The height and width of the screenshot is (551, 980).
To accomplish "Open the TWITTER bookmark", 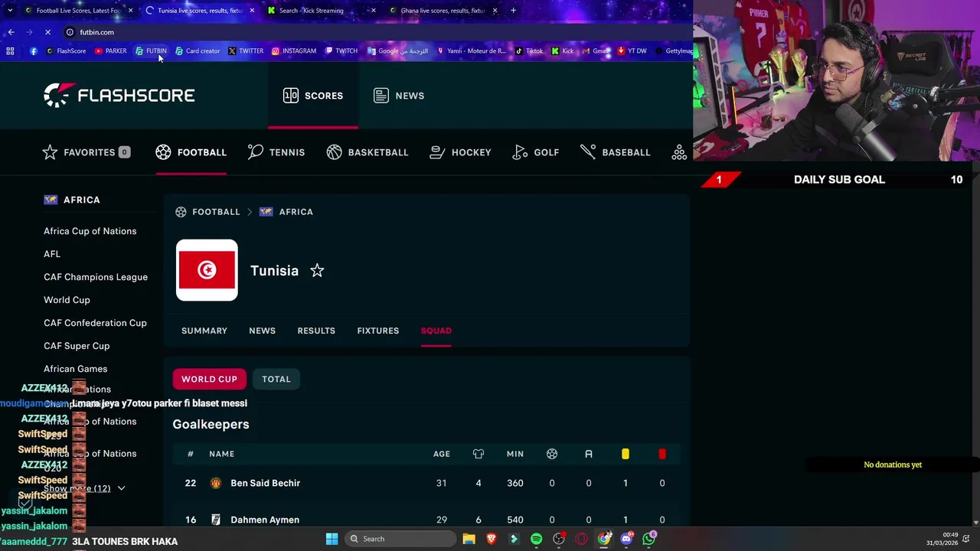I will click(x=245, y=51).
